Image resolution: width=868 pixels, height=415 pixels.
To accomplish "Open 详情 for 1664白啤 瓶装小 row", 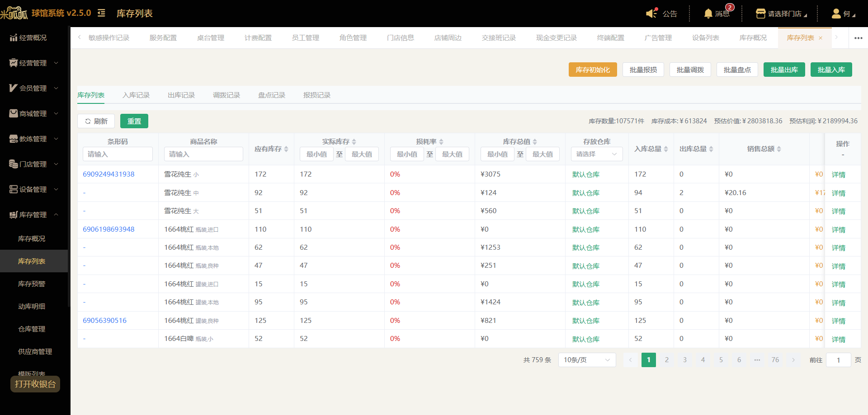I will (x=839, y=339).
